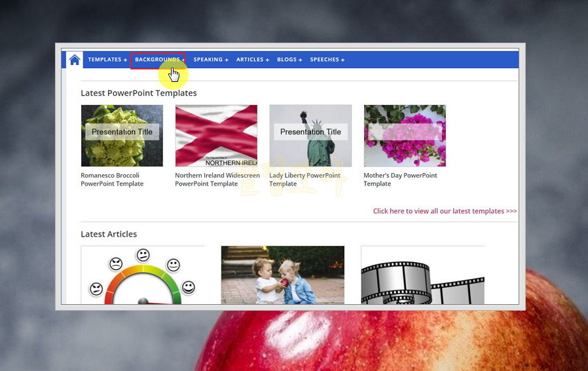Go to the home page icon
Screen dimensions: 588x371
click(75, 60)
